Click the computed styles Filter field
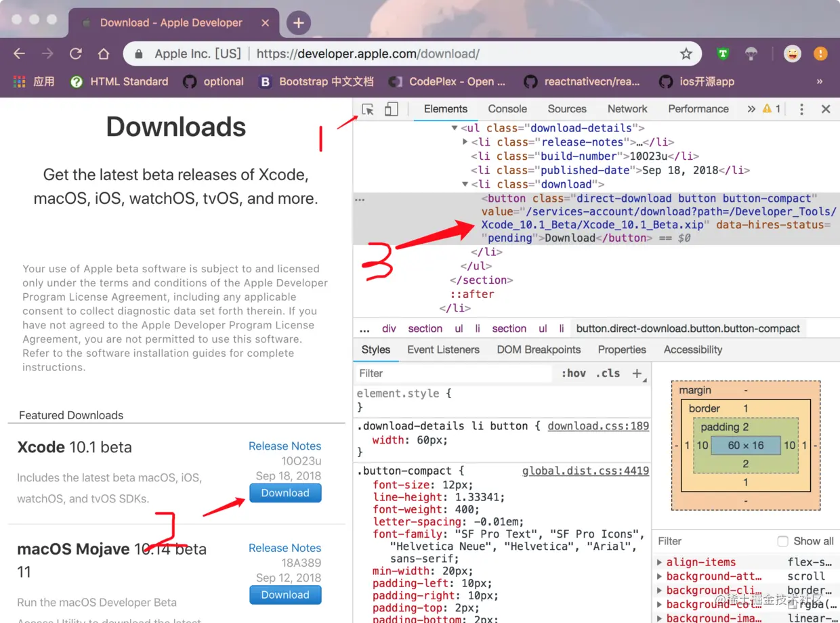 [712, 541]
